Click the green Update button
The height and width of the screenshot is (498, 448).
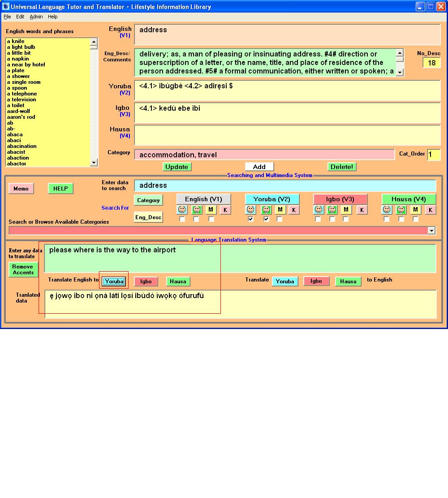[177, 167]
